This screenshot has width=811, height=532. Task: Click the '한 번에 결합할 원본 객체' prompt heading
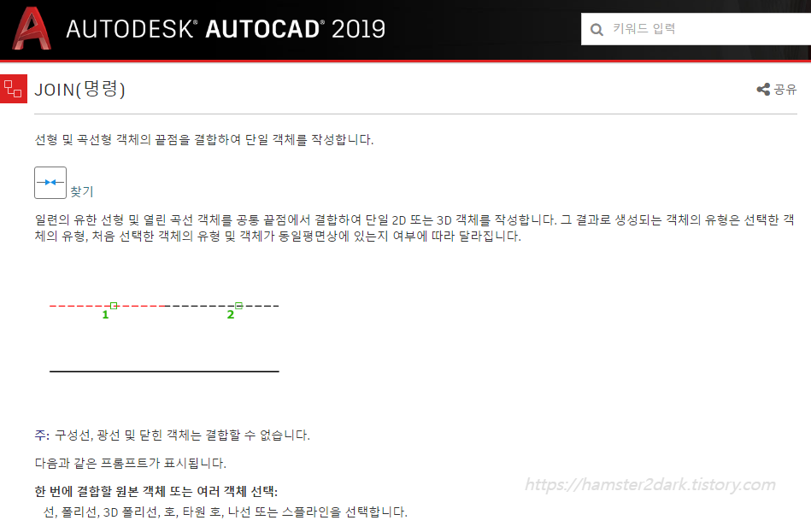pos(156,491)
